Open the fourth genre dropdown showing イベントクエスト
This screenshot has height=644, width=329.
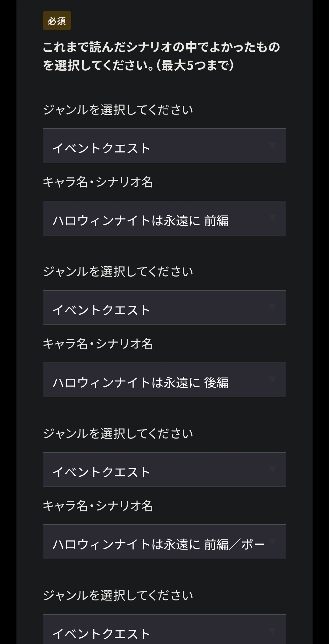(164, 631)
